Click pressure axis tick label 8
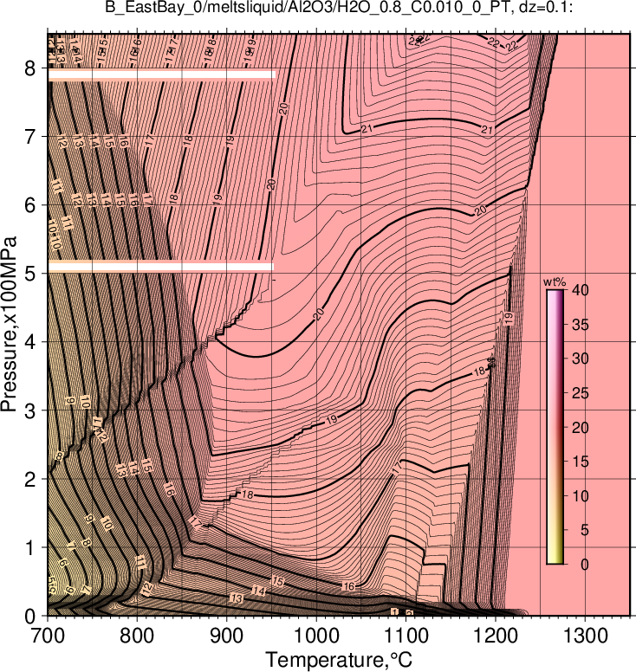This screenshot has height=672, width=636. click(x=30, y=68)
